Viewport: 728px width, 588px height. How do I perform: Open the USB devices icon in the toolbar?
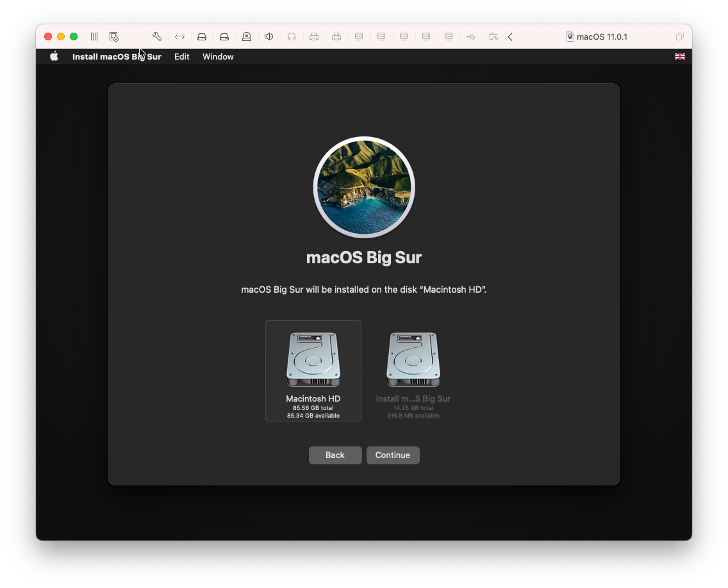click(x=471, y=37)
